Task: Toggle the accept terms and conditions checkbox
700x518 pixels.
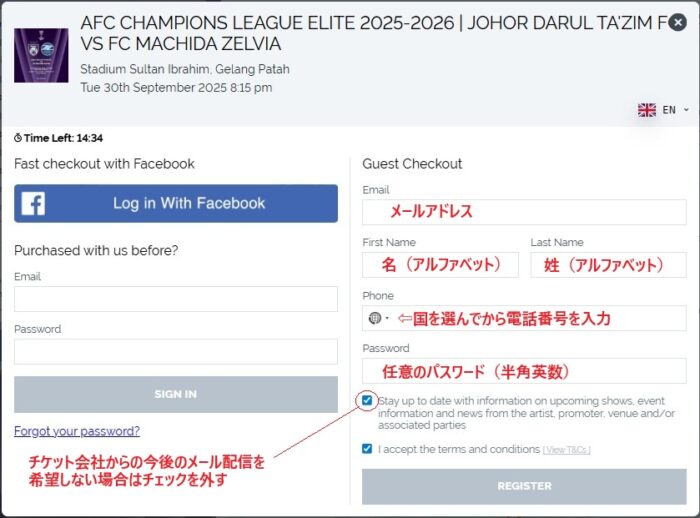Action: coord(368,449)
